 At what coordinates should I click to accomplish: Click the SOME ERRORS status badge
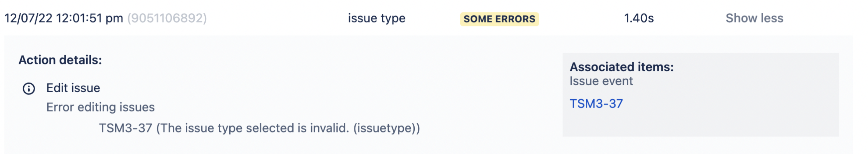499,19
